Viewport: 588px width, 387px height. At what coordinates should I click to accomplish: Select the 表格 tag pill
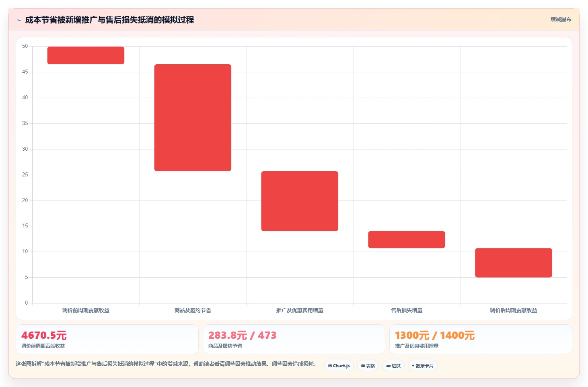coord(368,366)
